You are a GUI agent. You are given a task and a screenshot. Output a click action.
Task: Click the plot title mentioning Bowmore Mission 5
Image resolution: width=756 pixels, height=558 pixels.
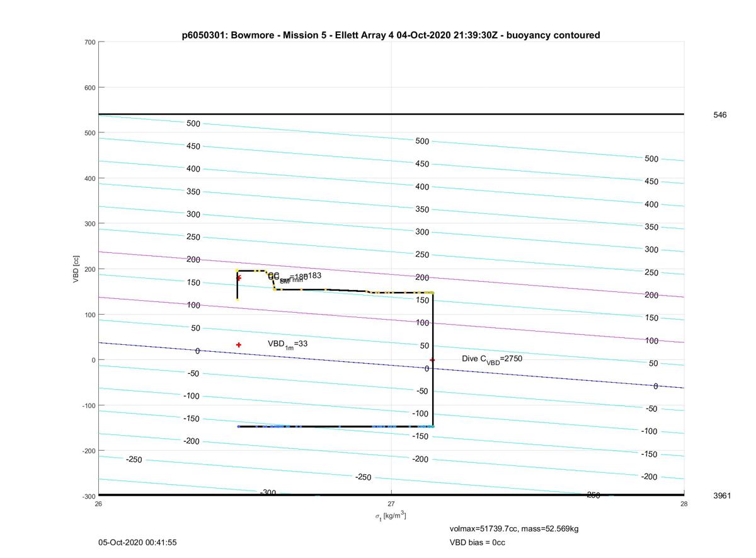tap(391, 35)
